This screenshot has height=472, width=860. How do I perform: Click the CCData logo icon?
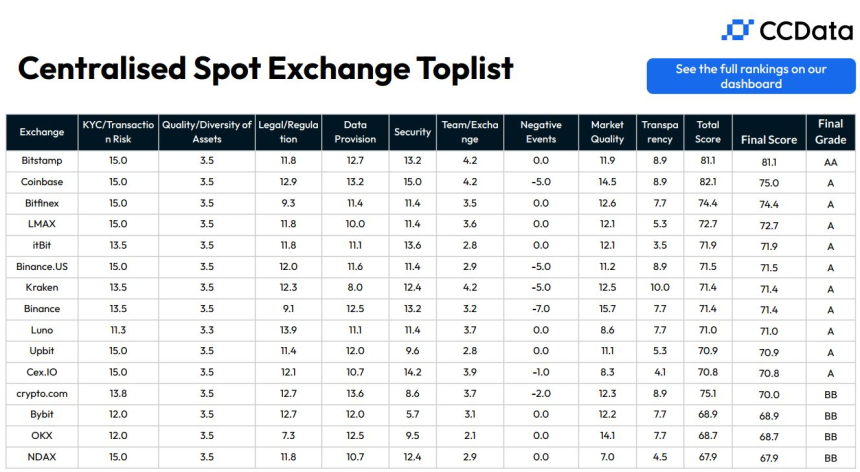point(736,30)
